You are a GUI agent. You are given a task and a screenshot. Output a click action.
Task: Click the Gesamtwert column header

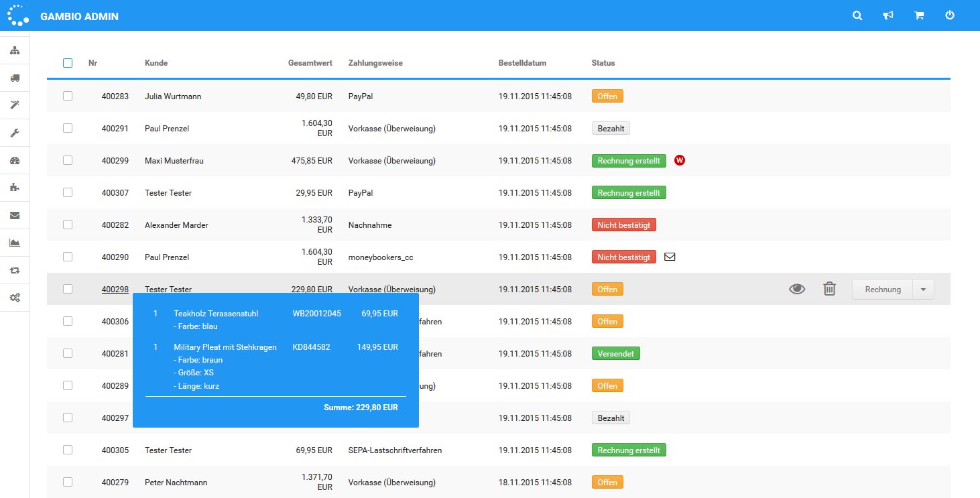coord(310,63)
